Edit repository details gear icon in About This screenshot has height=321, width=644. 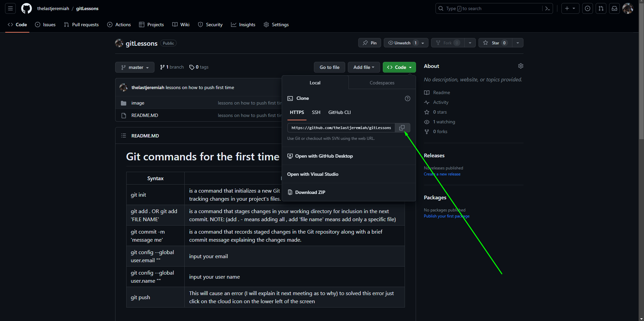520,66
